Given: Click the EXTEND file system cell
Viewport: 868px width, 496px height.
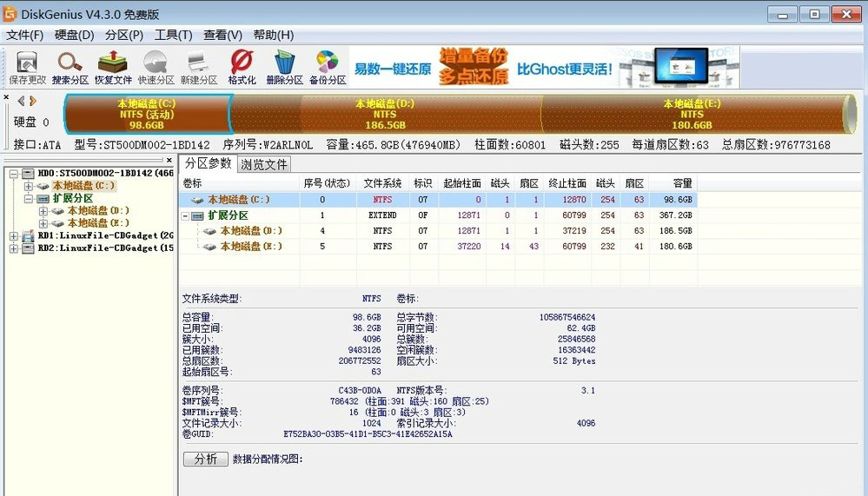Looking at the screenshot, I should (x=382, y=215).
